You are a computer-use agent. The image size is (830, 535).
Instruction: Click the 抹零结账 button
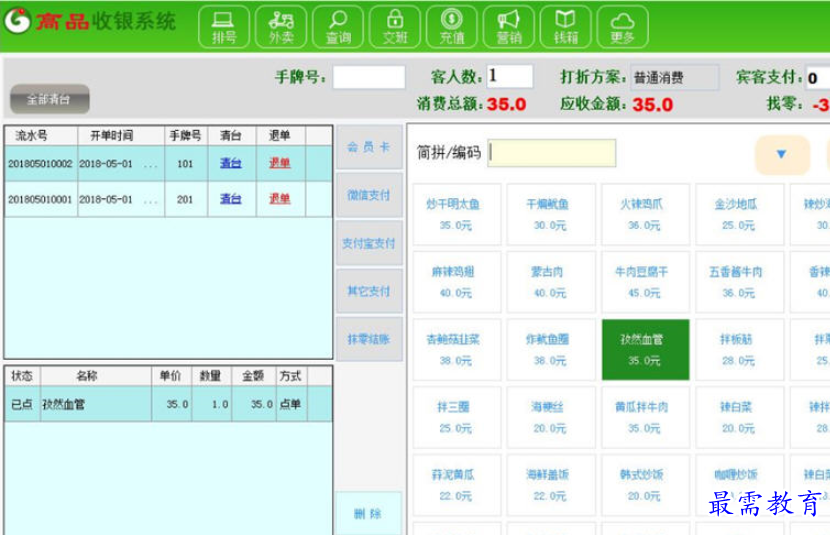[369, 339]
